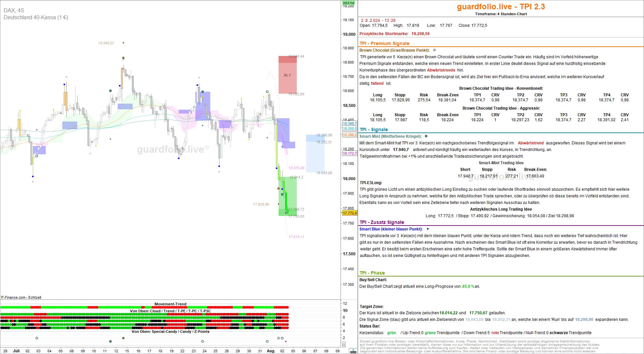
Task: Click the Von Oben: Cloud / Trend row label
Action: pyautogui.click(x=170, y=311)
